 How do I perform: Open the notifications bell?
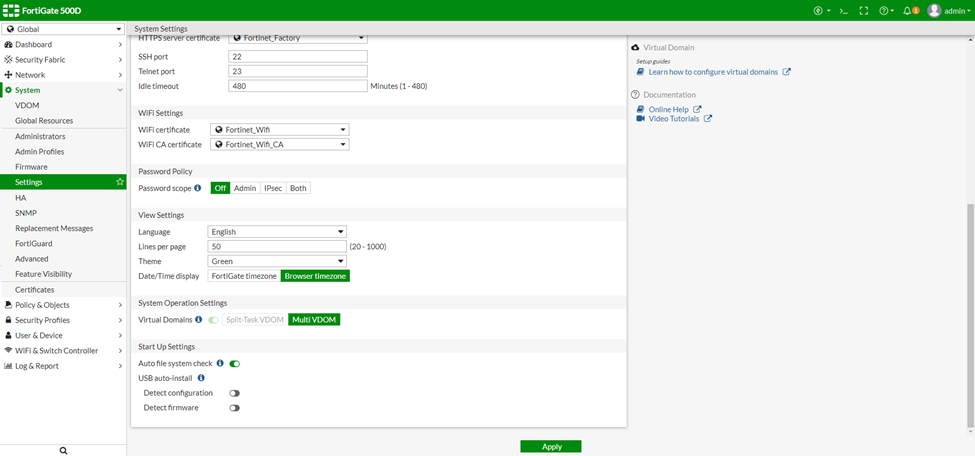click(x=908, y=11)
